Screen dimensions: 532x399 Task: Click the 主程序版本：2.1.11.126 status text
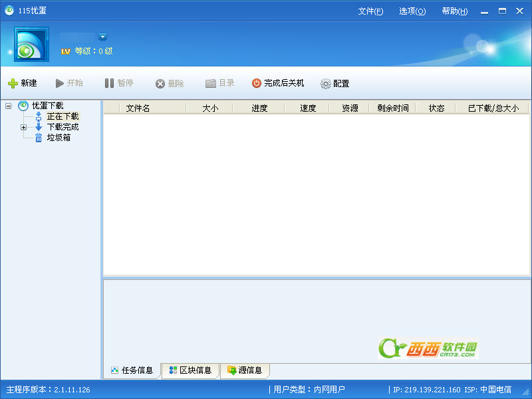point(48,390)
